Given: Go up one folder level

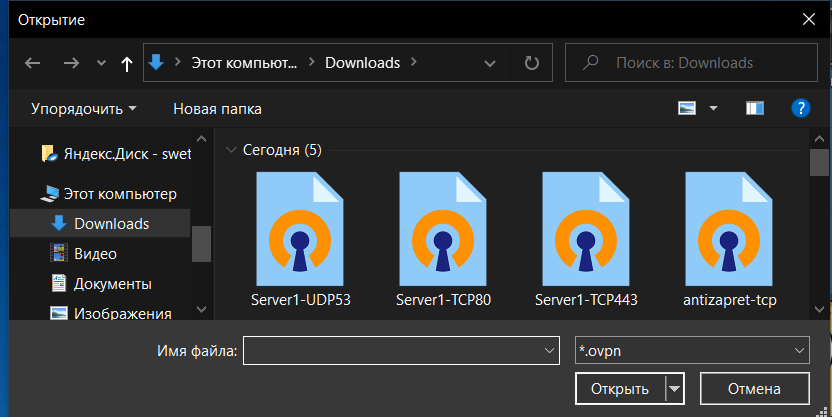Looking at the screenshot, I should point(126,64).
